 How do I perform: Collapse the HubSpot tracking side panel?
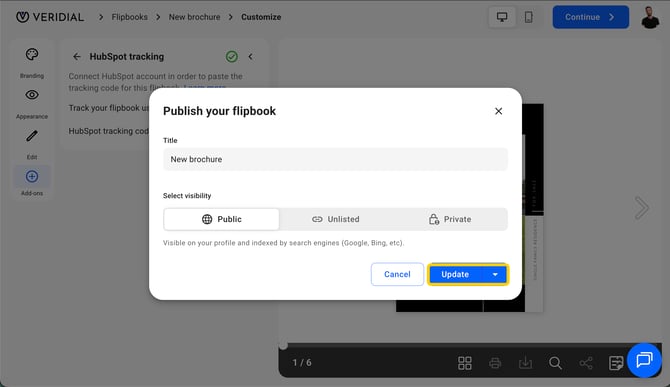pos(250,56)
